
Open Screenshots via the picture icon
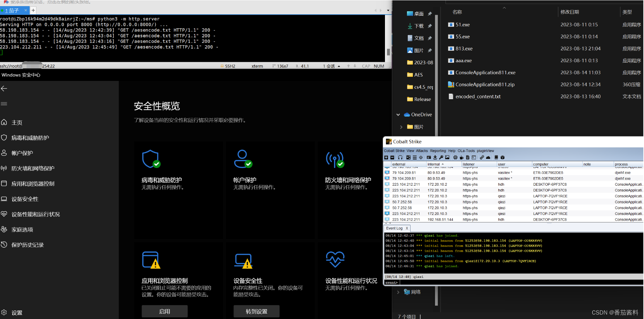(x=447, y=157)
